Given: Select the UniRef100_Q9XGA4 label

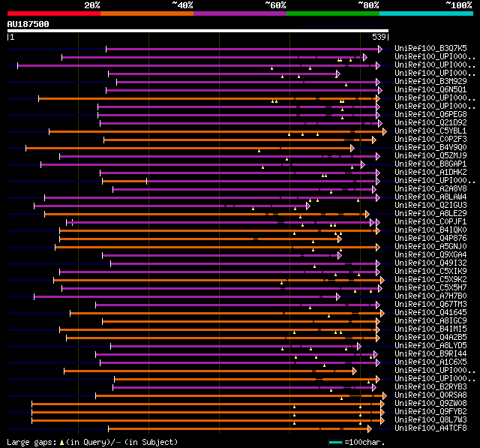Looking at the screenshot, I should pyautogui.click(x=430, y=255).
